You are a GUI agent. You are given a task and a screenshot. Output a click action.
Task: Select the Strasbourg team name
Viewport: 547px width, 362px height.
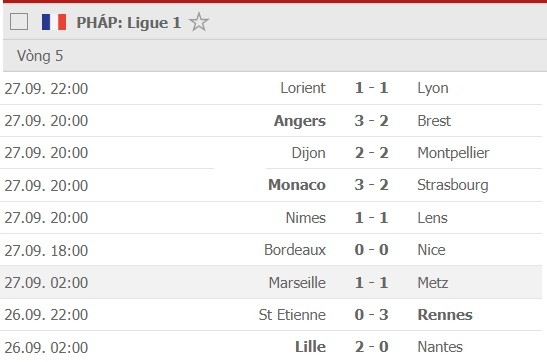(x=453, y=185)
